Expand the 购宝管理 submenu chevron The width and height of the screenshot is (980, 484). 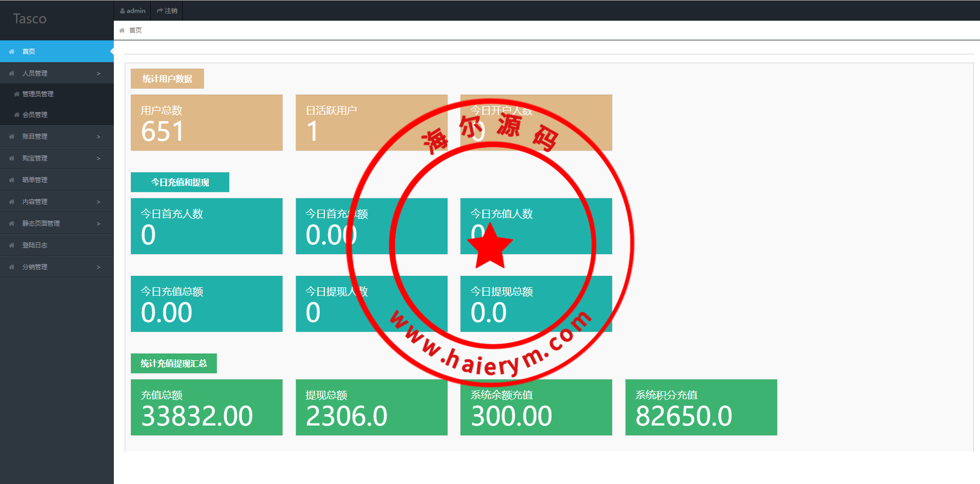(x=98, y=158)
